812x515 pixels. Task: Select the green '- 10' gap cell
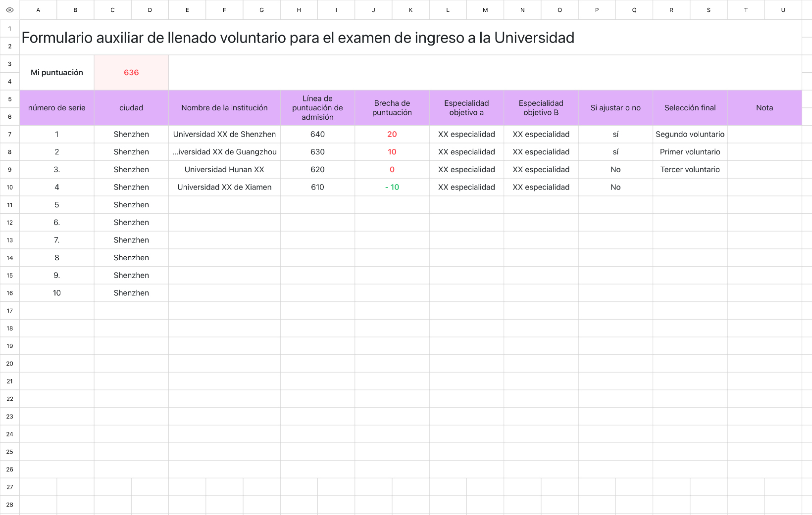pyautogui.click(x=392, y=187)
